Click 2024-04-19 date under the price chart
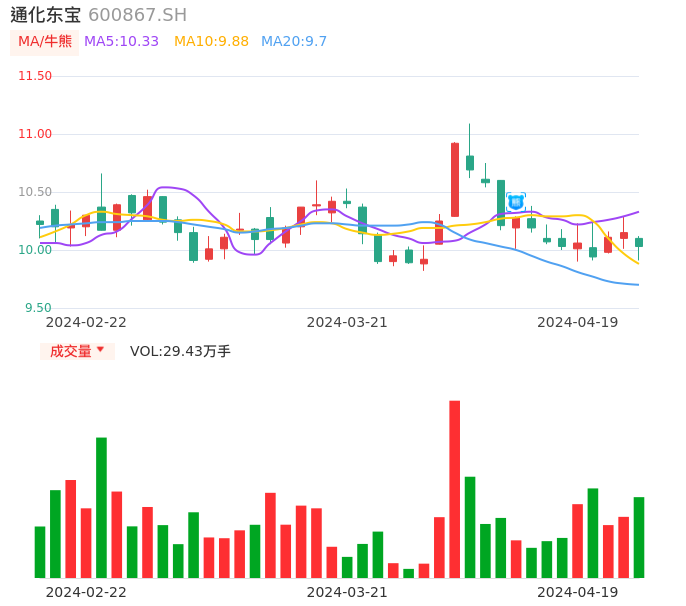 pyautogui.click(x=578, y=322)
